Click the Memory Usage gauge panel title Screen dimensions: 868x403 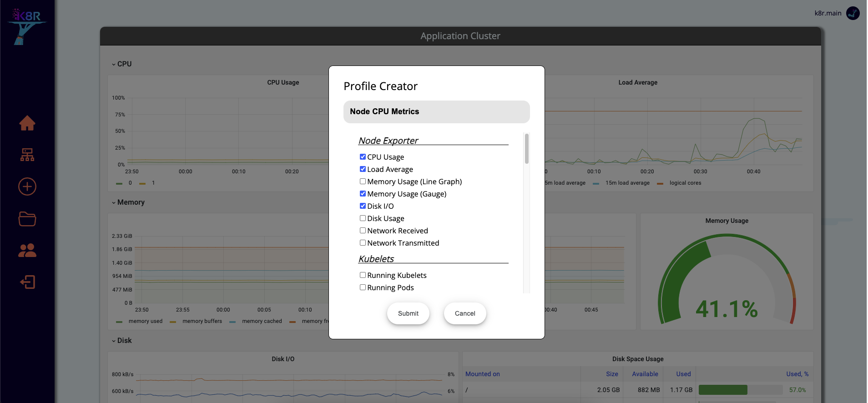click(727, 221)
